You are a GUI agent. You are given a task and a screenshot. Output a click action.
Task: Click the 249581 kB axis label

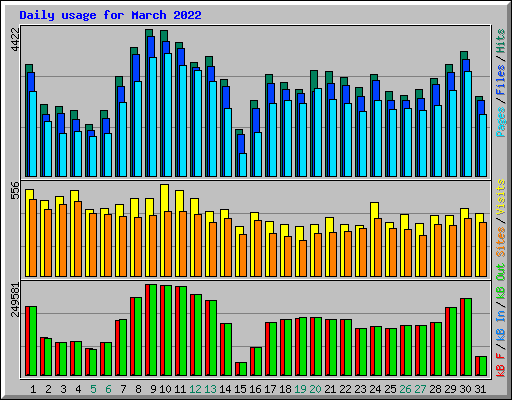(15, 299)
